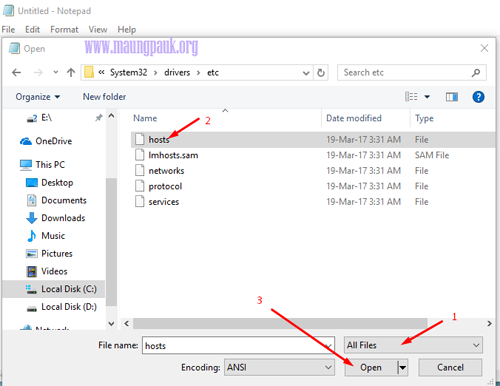Click the etc breadcrumb segment
Image resolution: width=500 pixels, height=386 pixels.
tap(213, 73)
